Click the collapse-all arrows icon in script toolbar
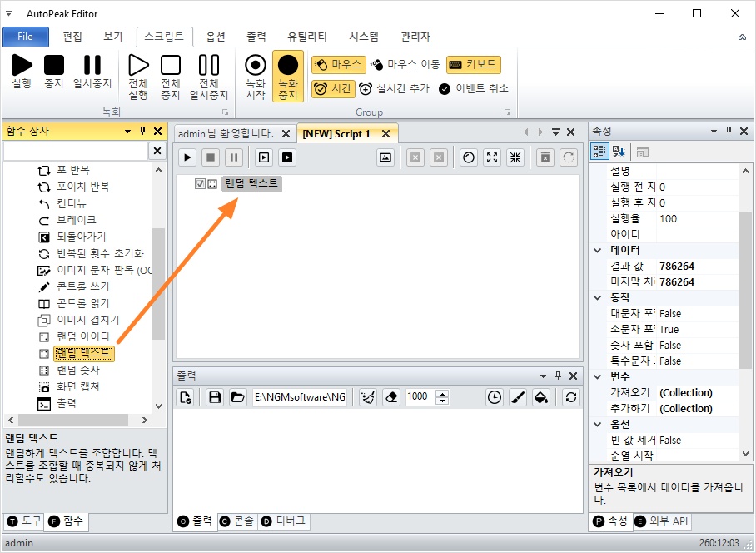This screenshot has width=756, height=553. point(515,157)
